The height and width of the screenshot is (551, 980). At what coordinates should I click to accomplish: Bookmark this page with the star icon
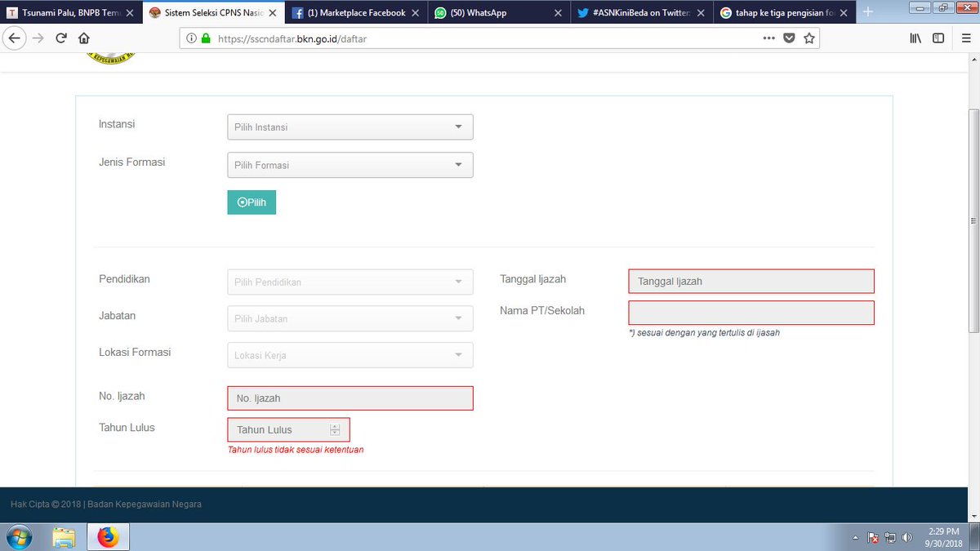[x=809, y=38]
